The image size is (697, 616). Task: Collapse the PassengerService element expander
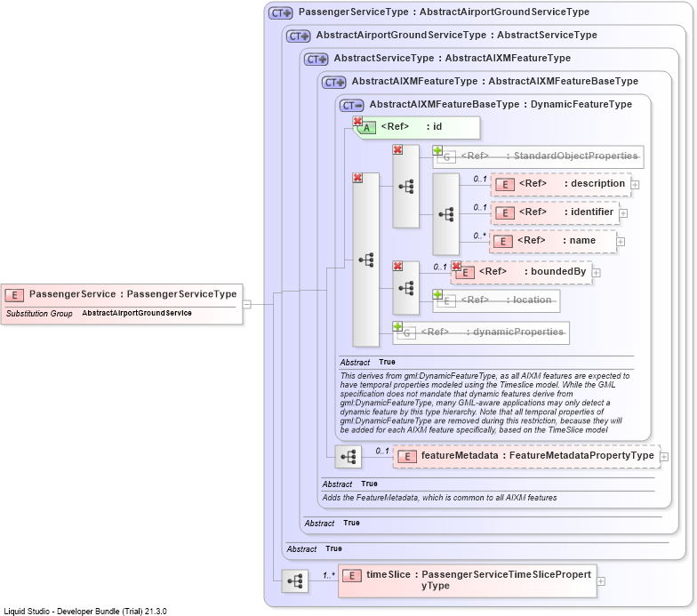(x=247, y=304)
